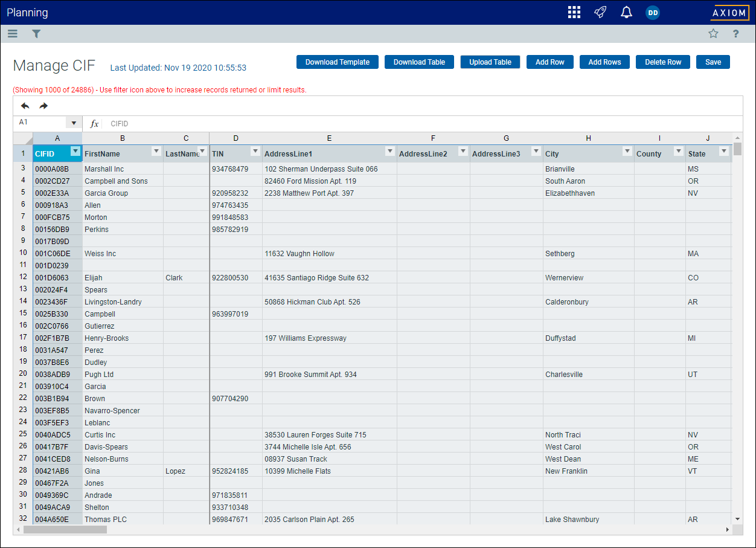Select state cell 'MS' for Brianville
The image size is (756, 548).
pyautogui.click(x=708, y=169)
